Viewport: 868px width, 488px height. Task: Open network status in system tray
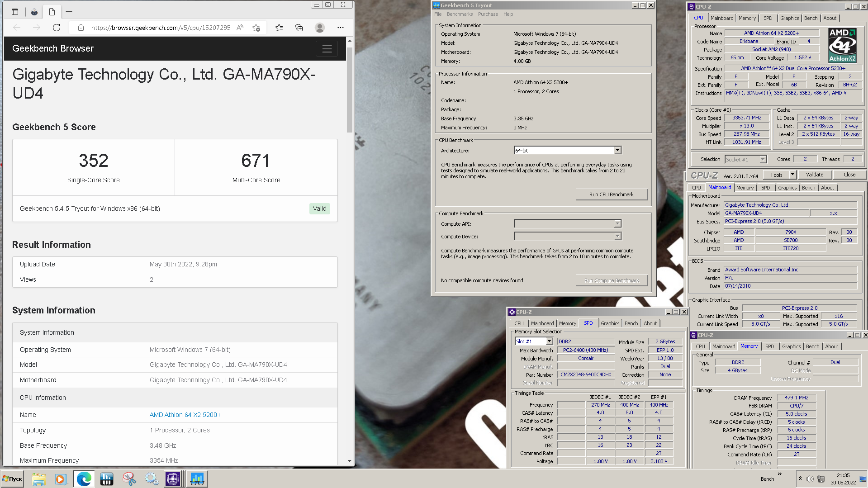point(821,479)
